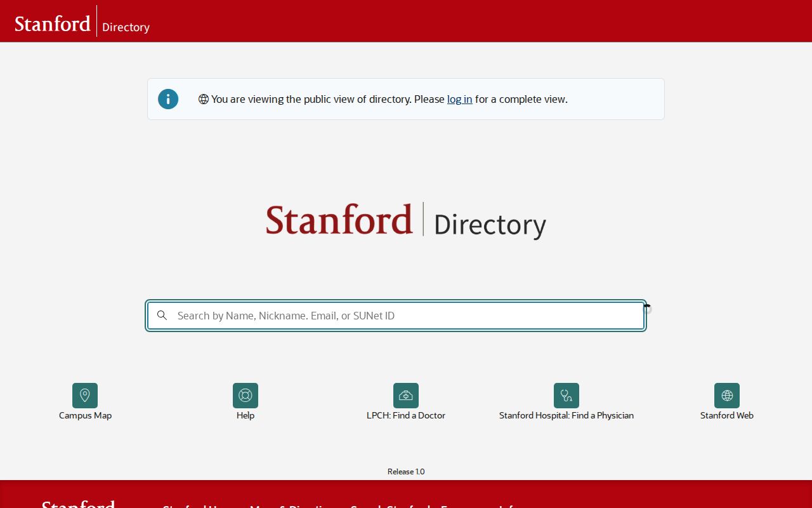
Task: Click the Stanford Hospital stethoscope icon
Action: (566, 396)
